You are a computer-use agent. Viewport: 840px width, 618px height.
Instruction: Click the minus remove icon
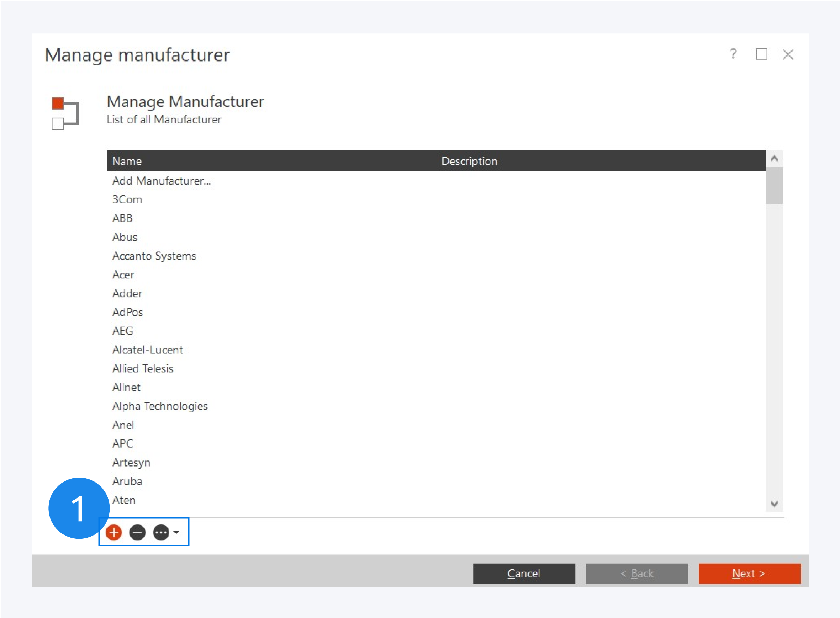[137, 532]
